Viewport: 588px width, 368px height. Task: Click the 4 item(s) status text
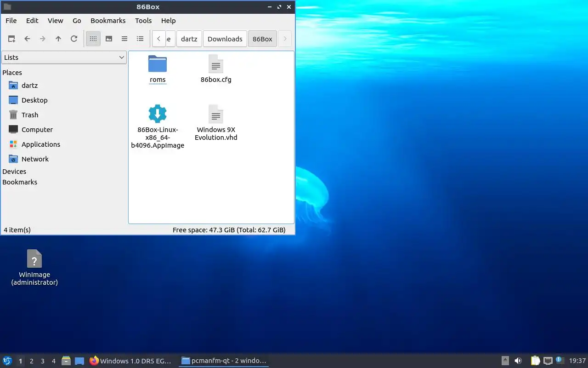(x=17, y=230)
